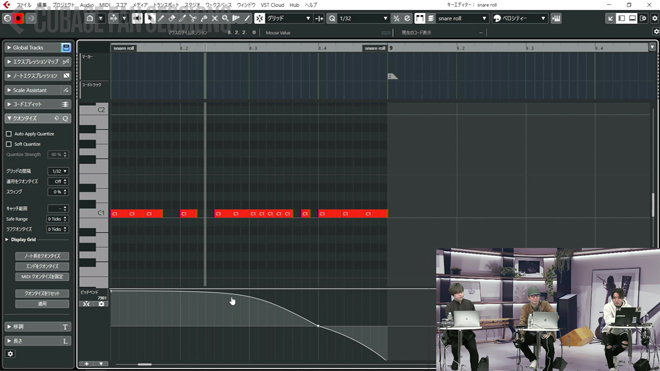The width and height of the screenshot is (660, 371).
Task: Toggle Show Part Borders icon
Action: [420, 19]
